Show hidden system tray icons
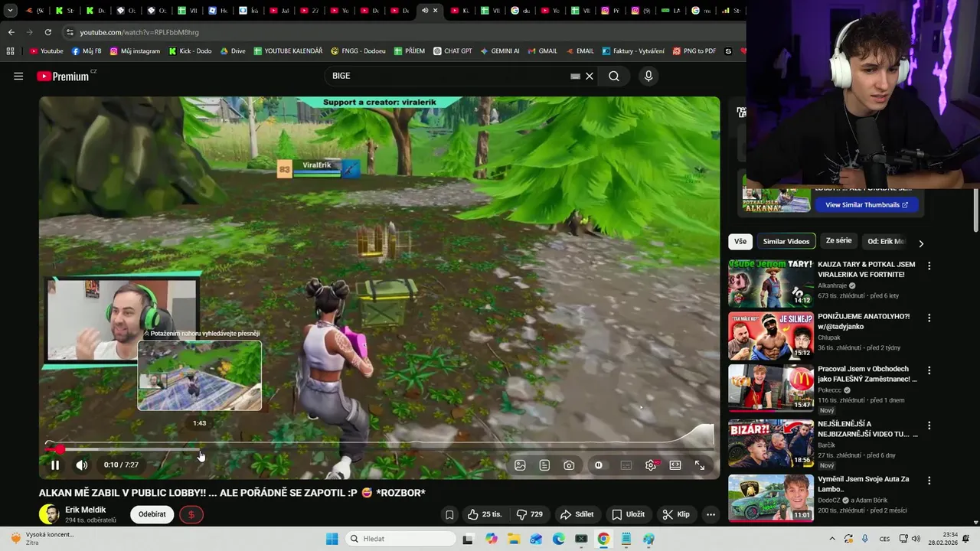This screenshot has height=551, width=980. point(831,539)
